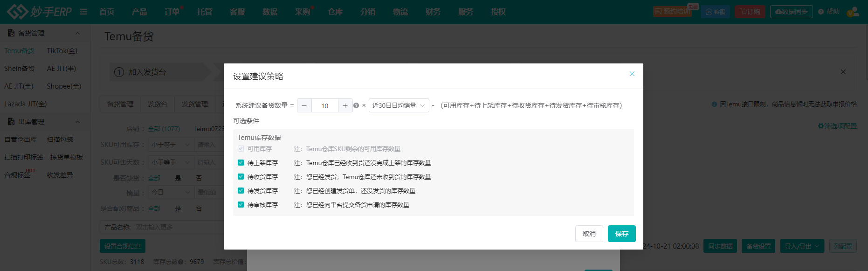Click the 产品名称 search input
868x271 pixels.
[x=179, y=227]
